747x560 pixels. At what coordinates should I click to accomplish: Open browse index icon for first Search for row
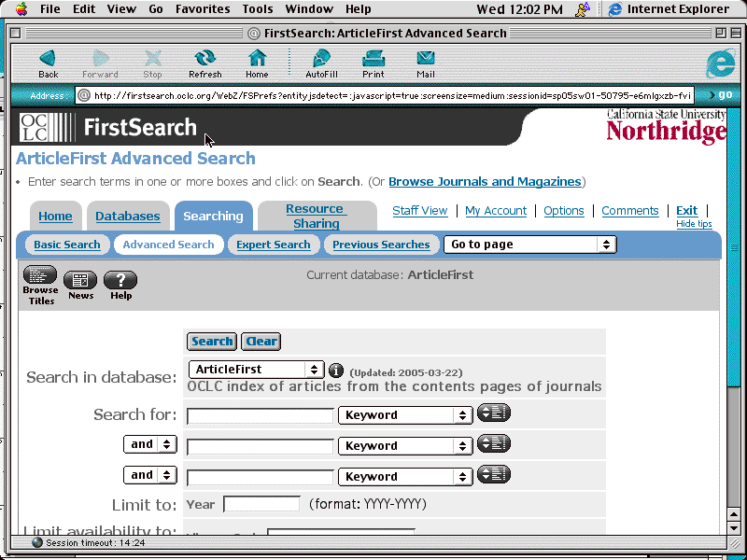(x=494, y=413)
